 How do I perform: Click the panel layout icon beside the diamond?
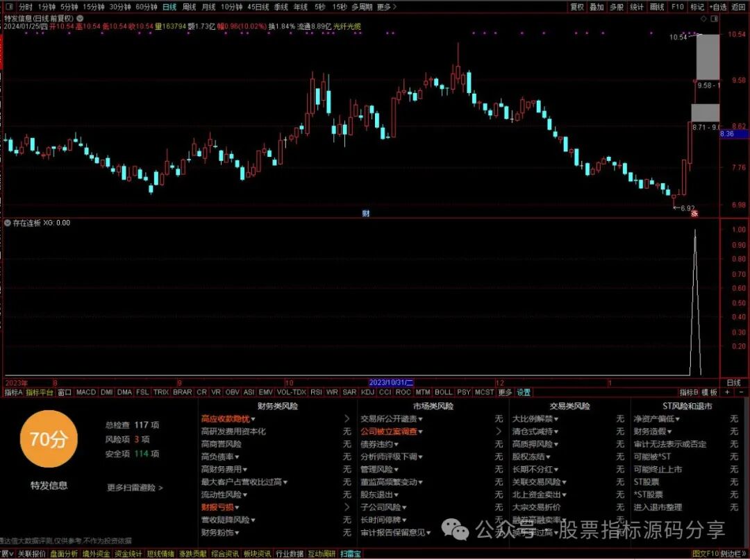[715, 19]
